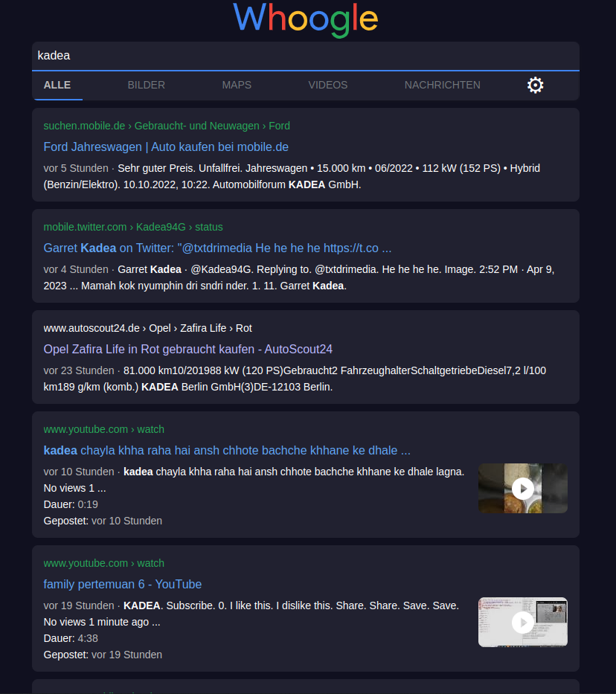Click www.autoscout24.de Opel breadcrumb
Viewport: 616px width, 694px height.
tap(148, 329)
